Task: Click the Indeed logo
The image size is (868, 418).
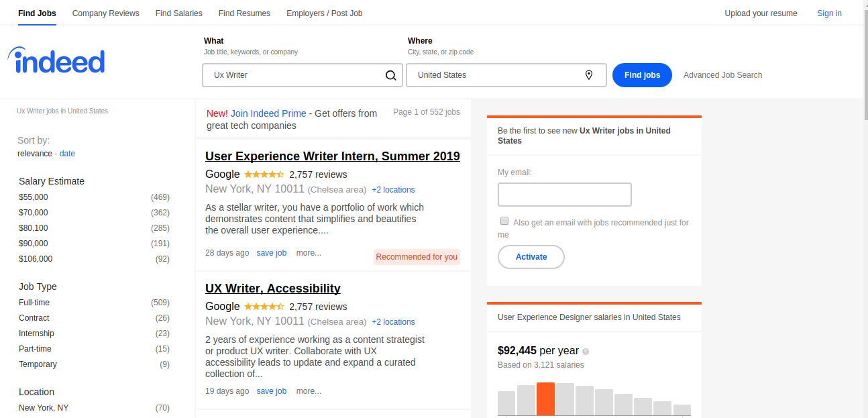Action: [x=56, y=60]
